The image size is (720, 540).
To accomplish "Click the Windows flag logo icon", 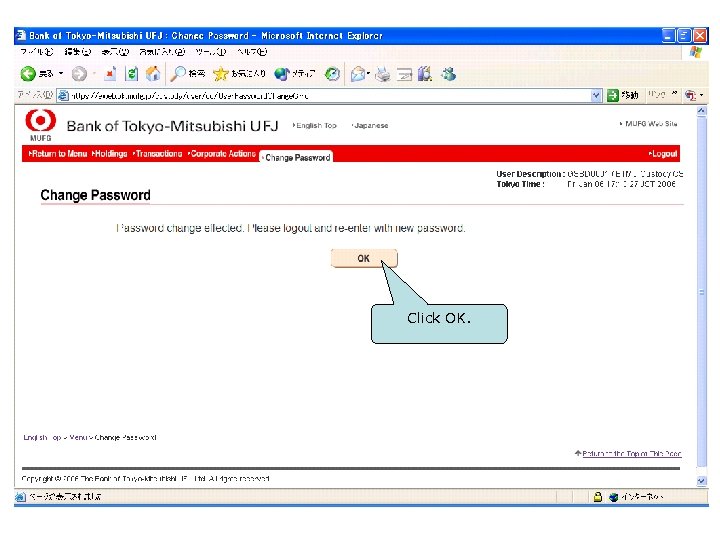I will [x=696, y=52].
